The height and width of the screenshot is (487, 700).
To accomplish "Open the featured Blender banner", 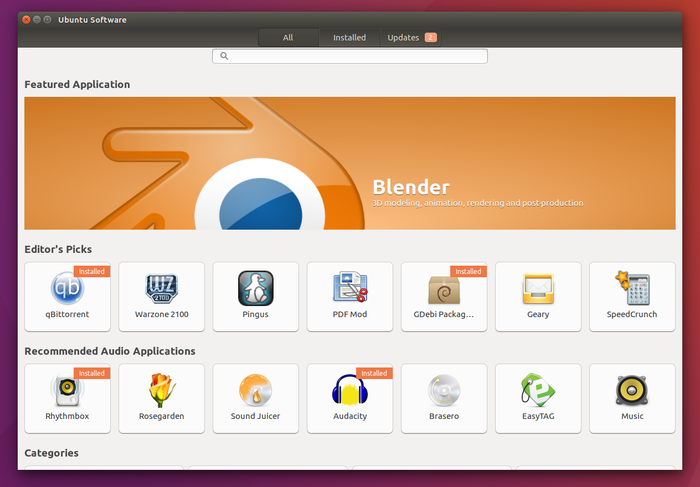I will [350, 163].
